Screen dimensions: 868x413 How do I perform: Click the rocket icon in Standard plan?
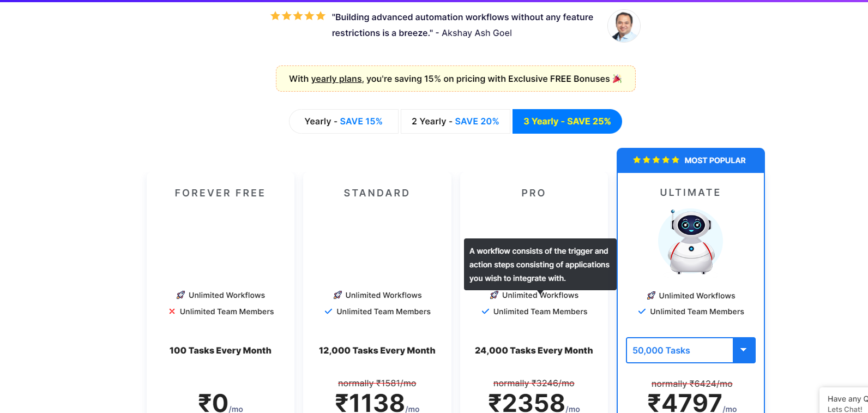pyautogui.click(x=337, y=295)
